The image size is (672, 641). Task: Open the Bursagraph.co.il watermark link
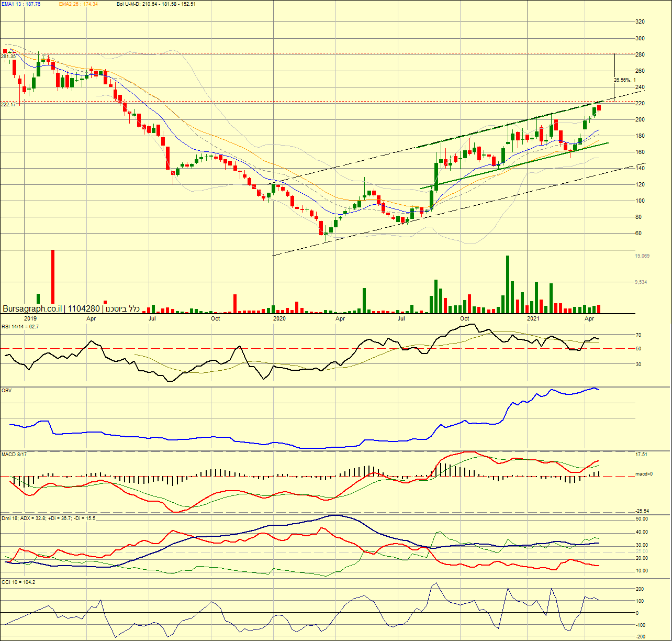(x=33, y=309)
